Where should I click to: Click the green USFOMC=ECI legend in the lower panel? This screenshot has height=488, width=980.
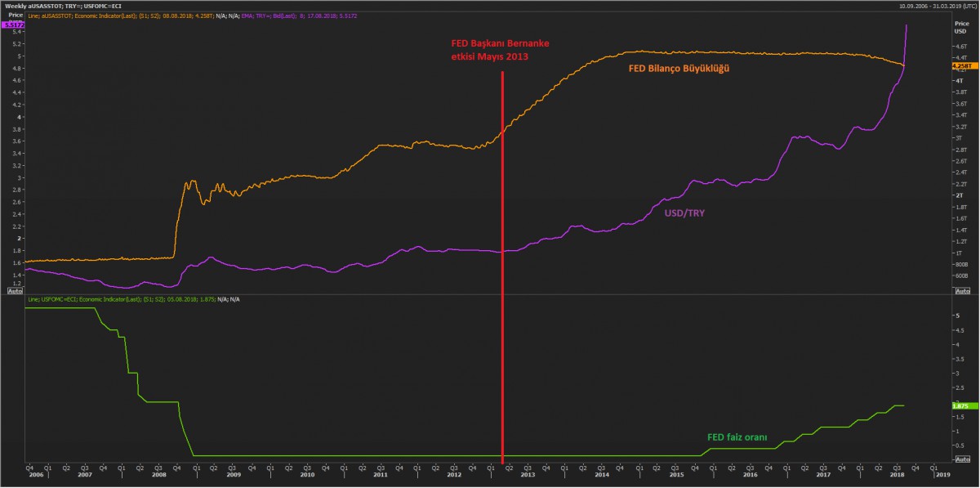pyautogui.click(x=121, y=299)
